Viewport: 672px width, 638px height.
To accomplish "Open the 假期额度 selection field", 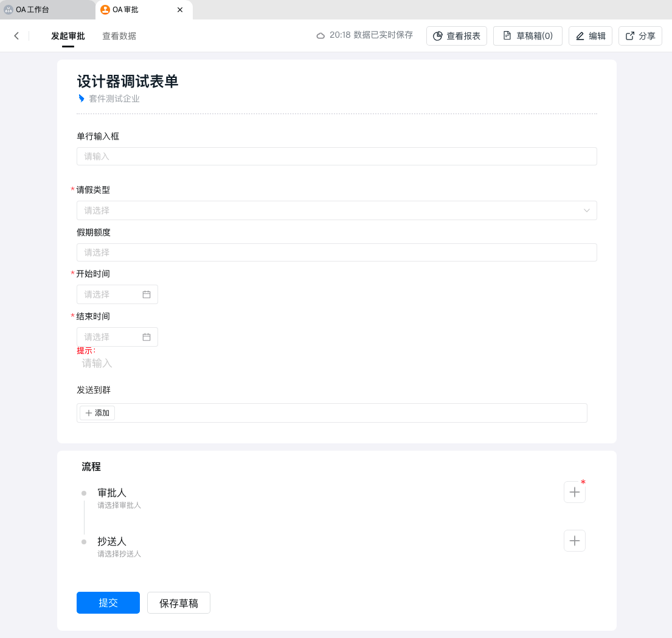I will pyautogui.click(x=336, y=252).
